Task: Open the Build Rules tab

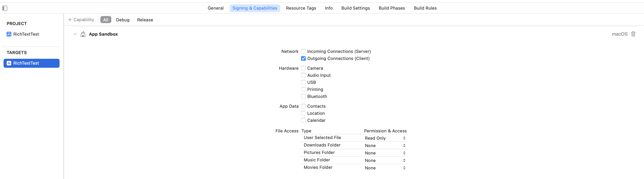Action: click(x=425, y=8)
